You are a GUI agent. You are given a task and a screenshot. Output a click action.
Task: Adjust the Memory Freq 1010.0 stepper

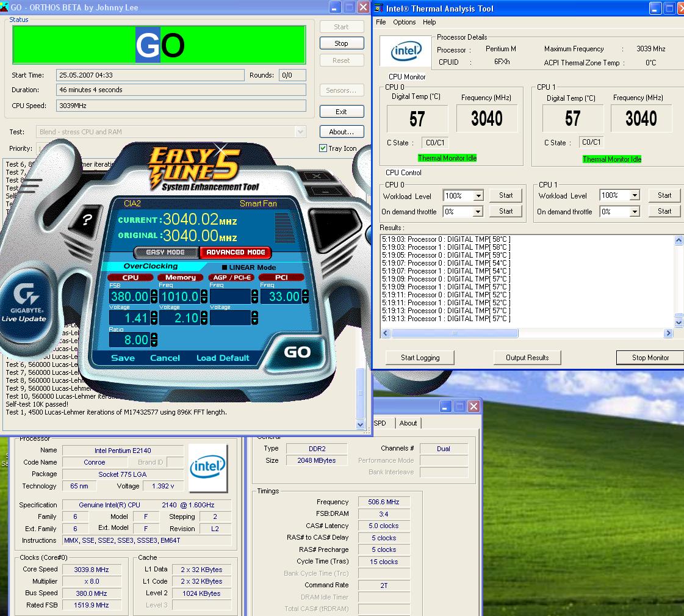click(x=204, y=297)
